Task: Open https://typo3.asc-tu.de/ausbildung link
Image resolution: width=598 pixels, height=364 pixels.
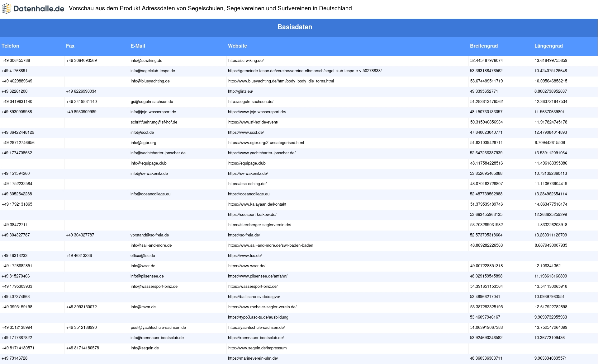Action: coord(258,317)
